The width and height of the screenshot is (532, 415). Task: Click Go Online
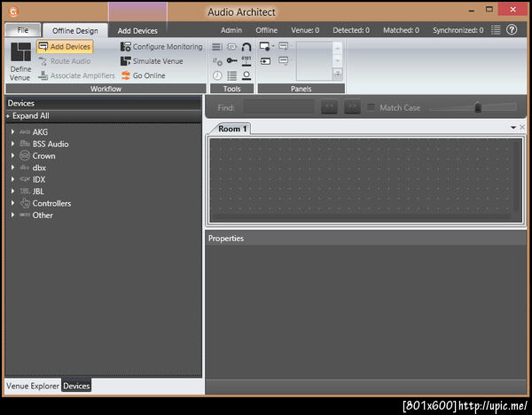pyautogui.click(x=144, y=75)
